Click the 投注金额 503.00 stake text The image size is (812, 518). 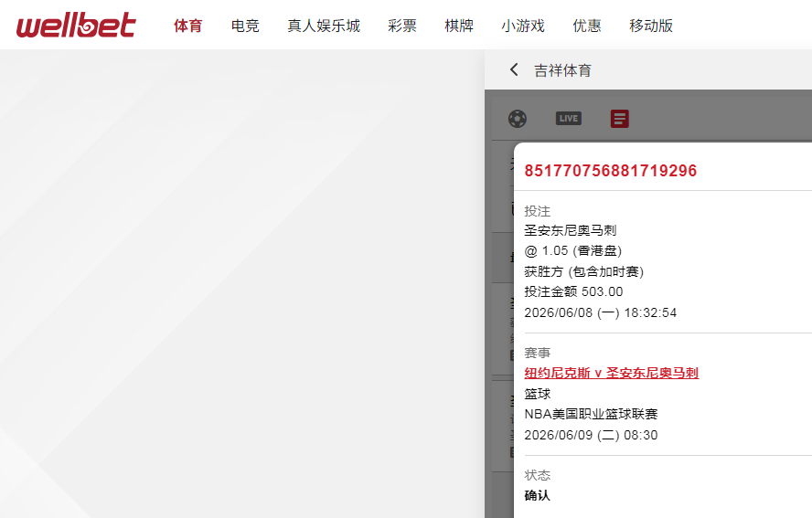(573, 291)
